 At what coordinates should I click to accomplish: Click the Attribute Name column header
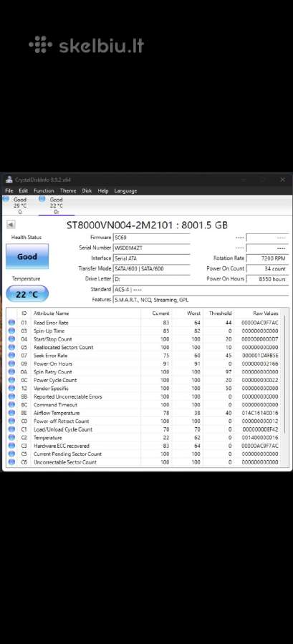pyautogui.click(x=52, y=313)
